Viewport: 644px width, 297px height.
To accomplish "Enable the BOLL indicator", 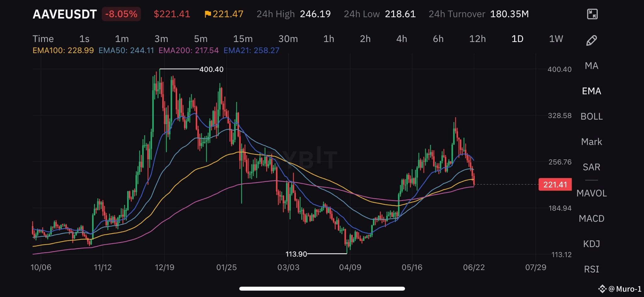I will click(591, 116).
